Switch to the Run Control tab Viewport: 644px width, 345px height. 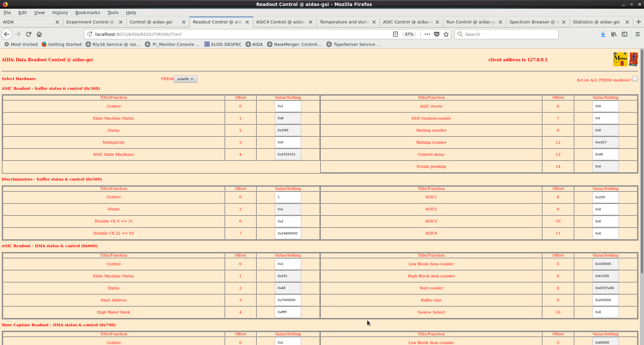point(471,22)
